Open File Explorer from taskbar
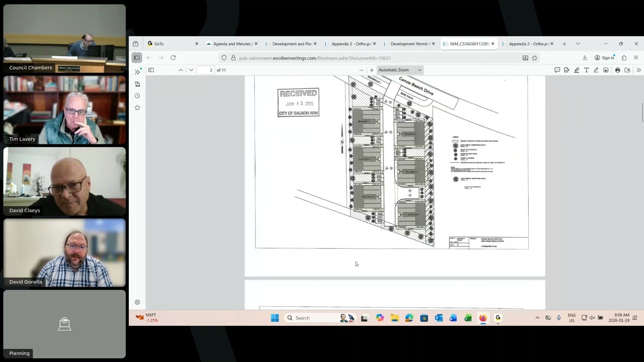The height and width of the screenshot is (362, 644). click(x=394, y=318)
